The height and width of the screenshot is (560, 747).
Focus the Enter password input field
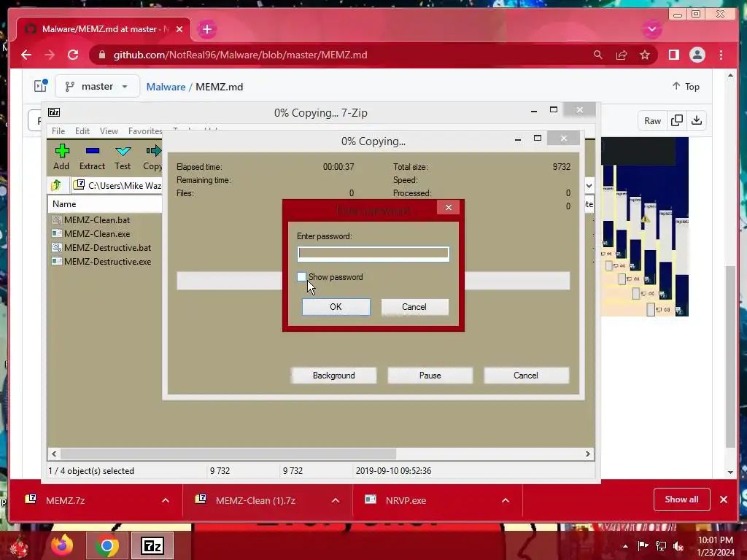(x=373, y=253)
